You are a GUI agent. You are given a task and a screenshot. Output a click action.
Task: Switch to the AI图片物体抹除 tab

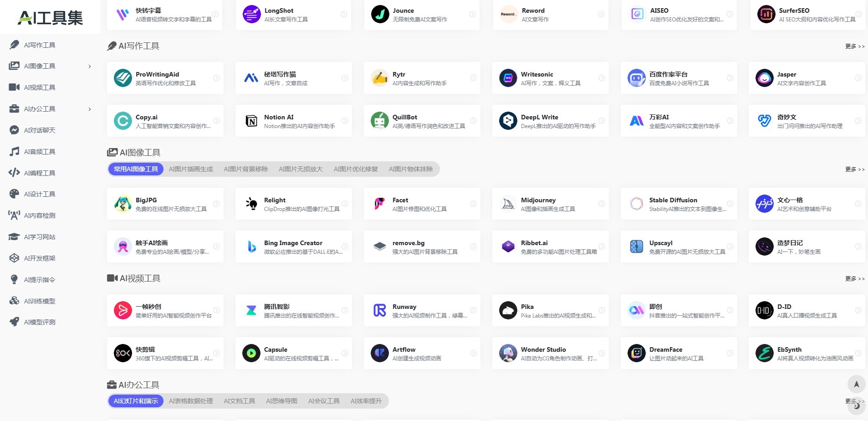(x=411, y=169)
